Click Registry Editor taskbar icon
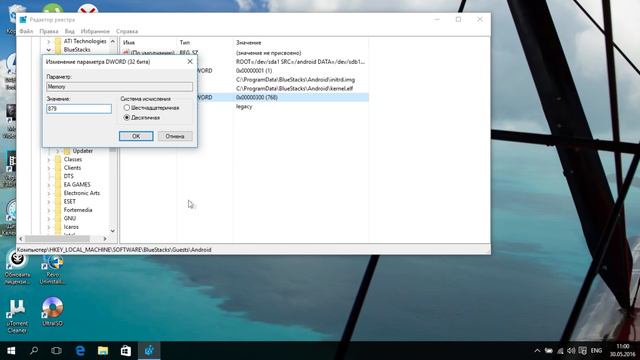 [149, 351]
